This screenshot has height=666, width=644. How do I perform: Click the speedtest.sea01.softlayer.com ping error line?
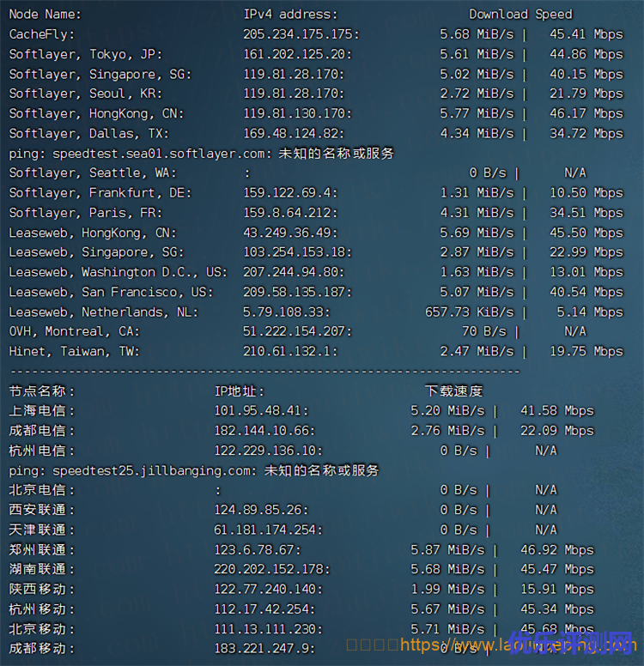click(x=201, y=154)
